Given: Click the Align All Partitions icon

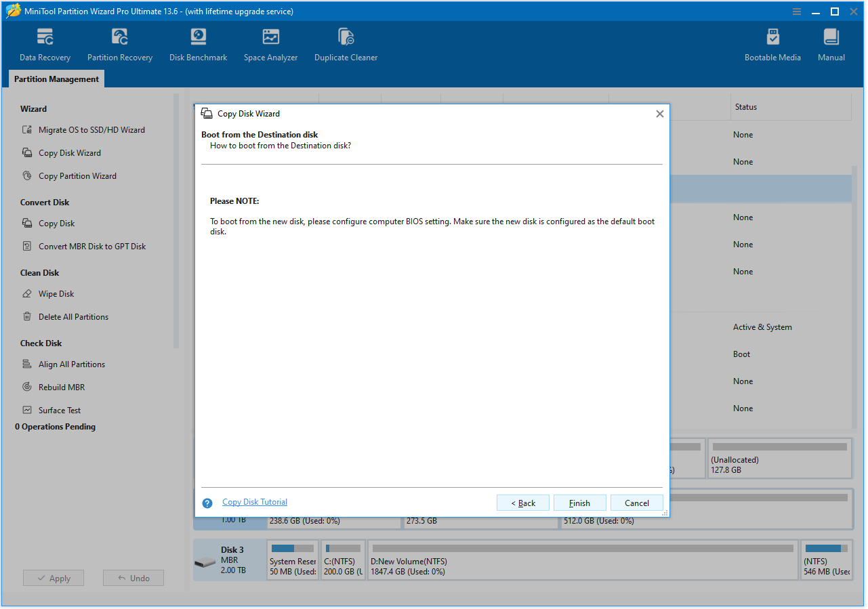Looking at the screenshot, I should pyautogui.click(x=27, y=364).
